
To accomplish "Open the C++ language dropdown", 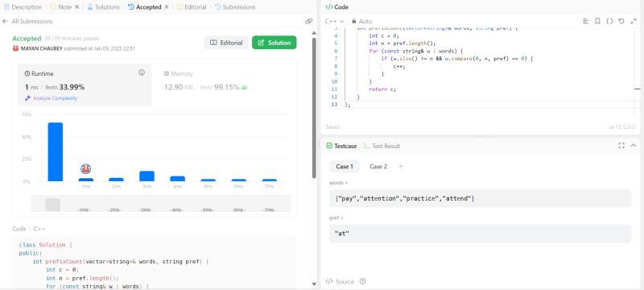I will [x=334, y=22].
